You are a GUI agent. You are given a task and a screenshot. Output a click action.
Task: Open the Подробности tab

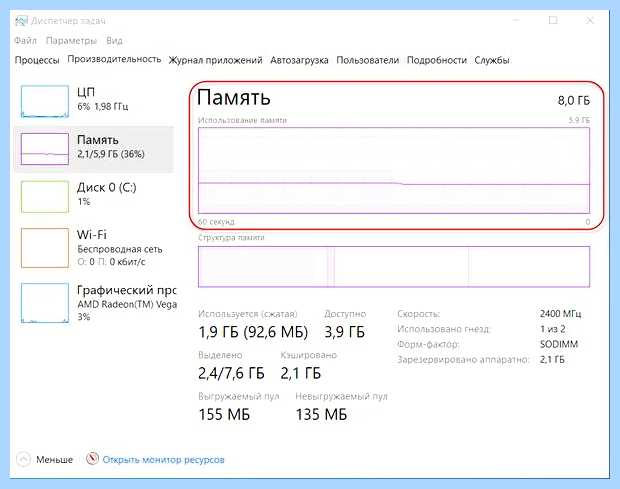(437, 60)
